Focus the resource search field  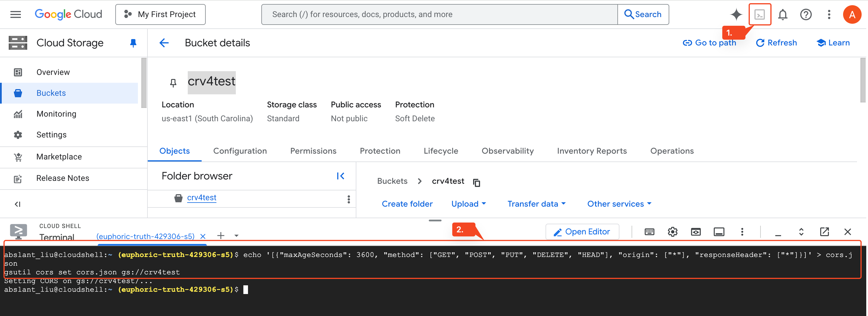click(439, 14)
